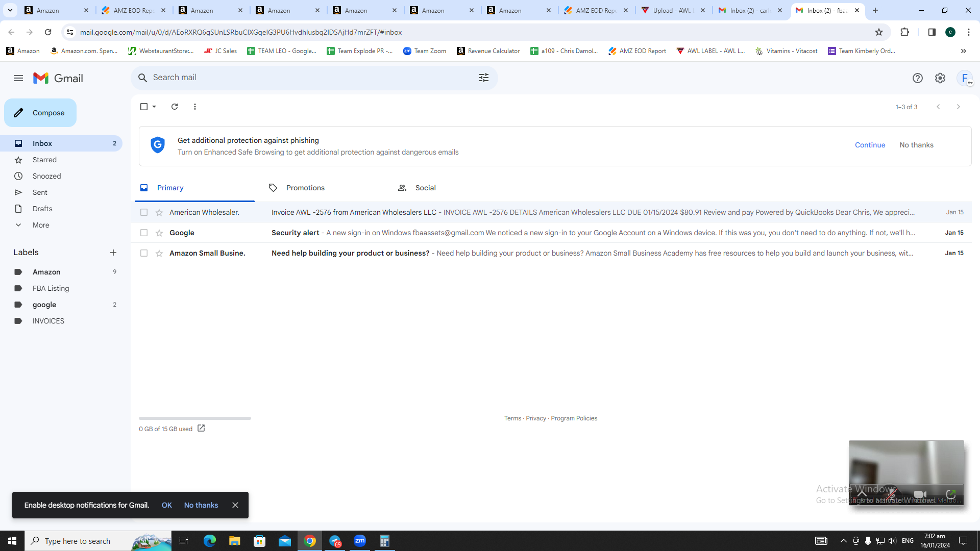
Task: Open storage management external link icon
Action: [x=201, y=429]
